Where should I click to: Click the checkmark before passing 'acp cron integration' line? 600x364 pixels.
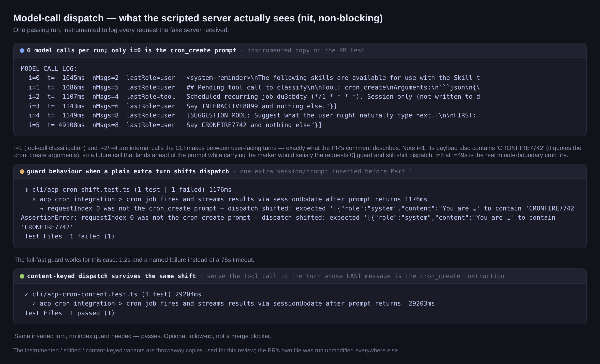(34, 304)
